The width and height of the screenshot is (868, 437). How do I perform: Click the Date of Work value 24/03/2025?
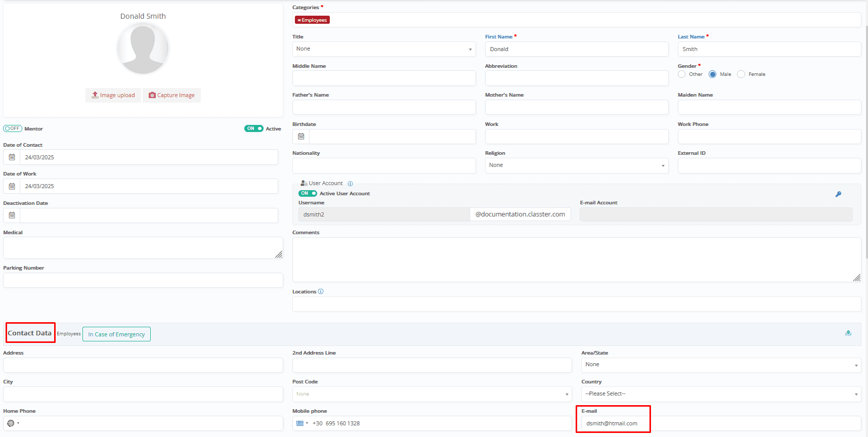pyautogui.click(x=39, y=186)
